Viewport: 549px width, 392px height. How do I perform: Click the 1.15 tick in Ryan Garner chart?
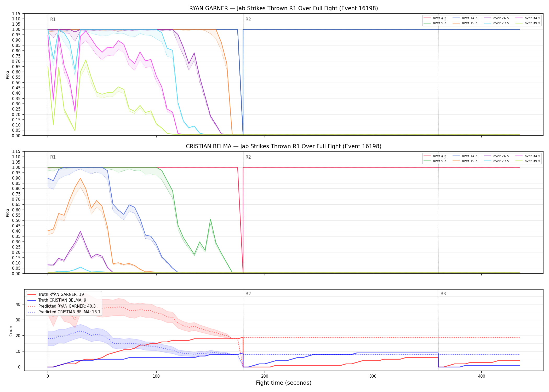[16, 14]
